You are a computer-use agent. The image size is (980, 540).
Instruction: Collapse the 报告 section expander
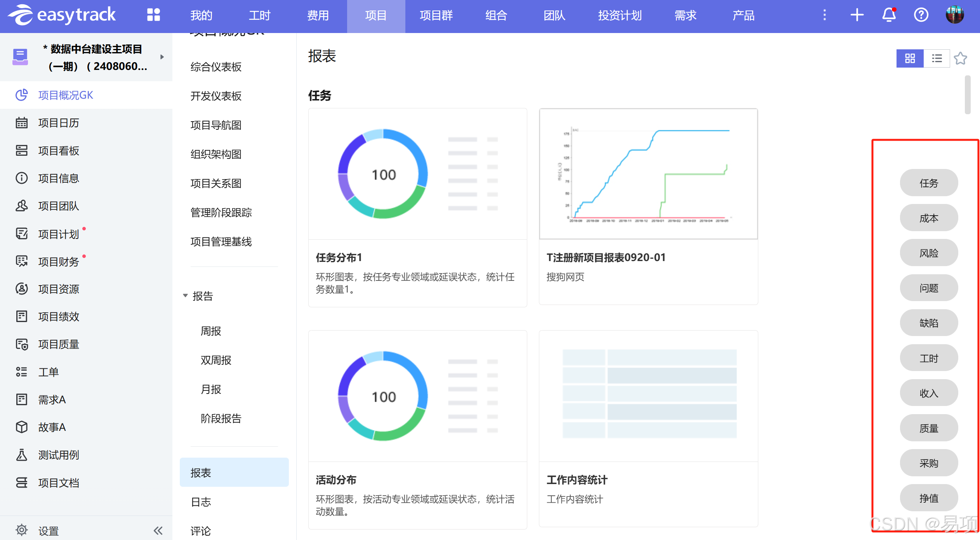[x=185, y=296]
